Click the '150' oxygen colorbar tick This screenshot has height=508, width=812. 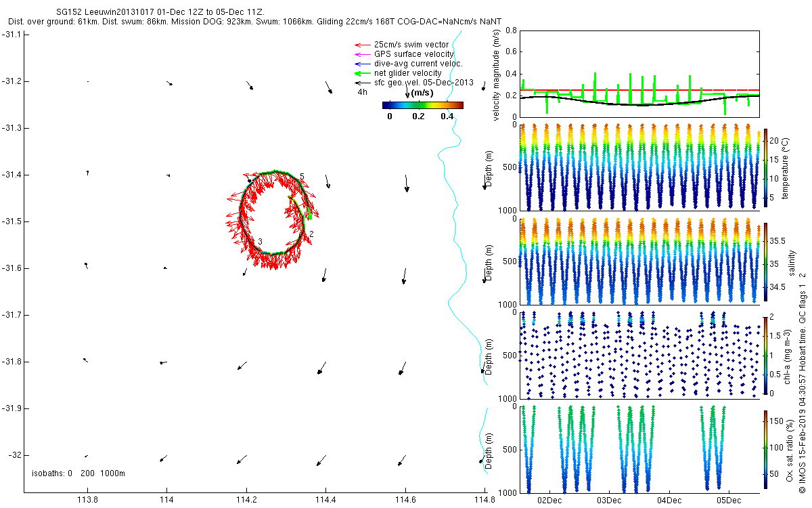[x=777, y=421]
